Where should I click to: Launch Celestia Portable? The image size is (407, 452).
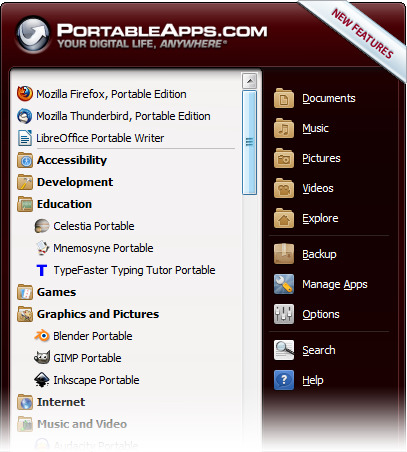tap(94, 226)
